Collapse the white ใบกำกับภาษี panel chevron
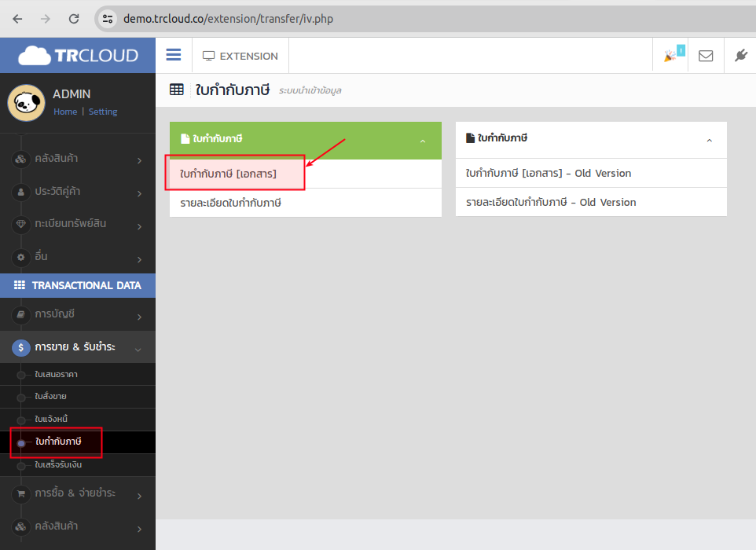This screenshot has width=756, height=550. tap(709, 141)
